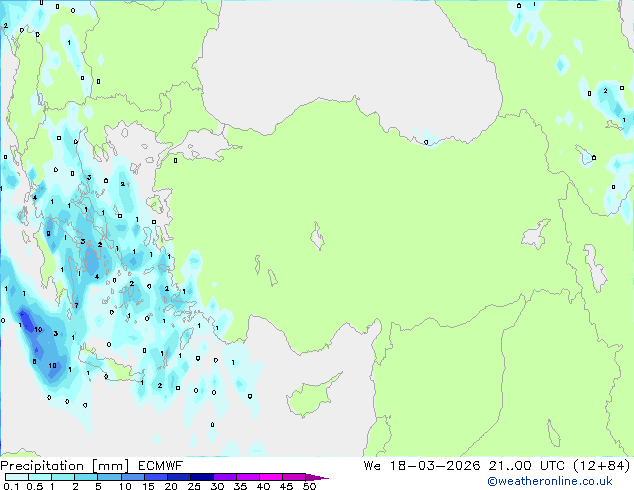Pick the lightest legend swatch for 0.1–0.5 mm

point(17,477)
